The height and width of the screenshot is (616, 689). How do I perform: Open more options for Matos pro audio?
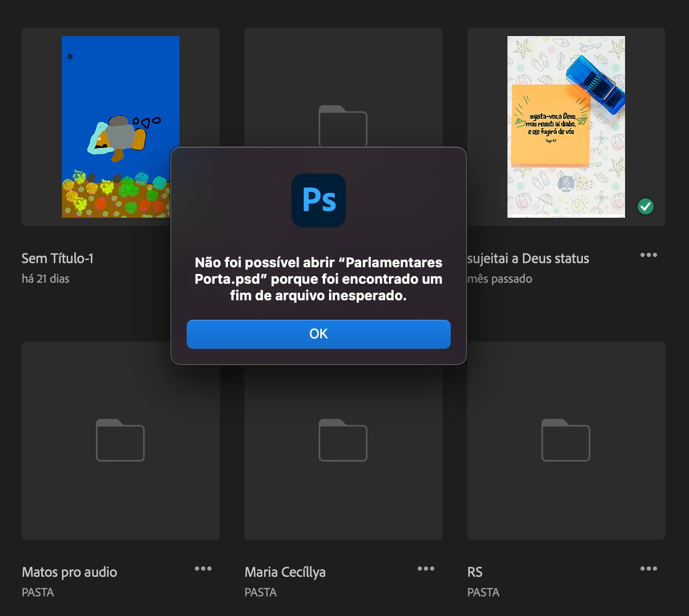point(203,569)
